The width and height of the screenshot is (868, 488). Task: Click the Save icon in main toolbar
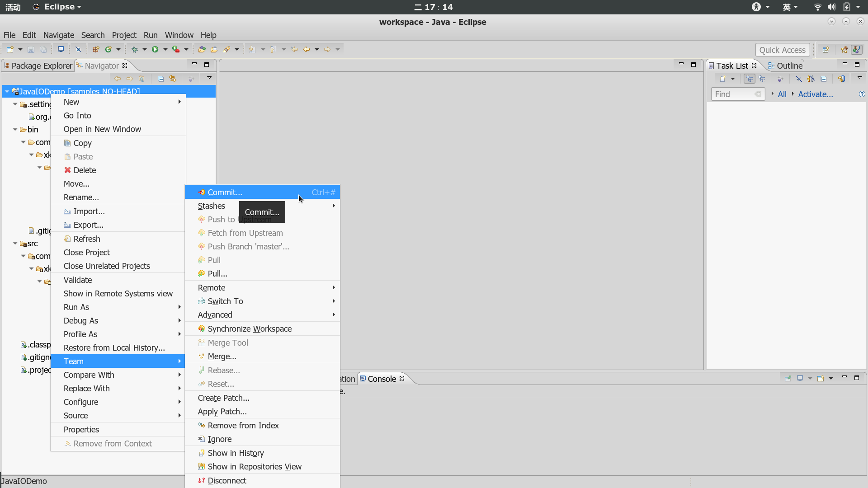coord(31,49)
